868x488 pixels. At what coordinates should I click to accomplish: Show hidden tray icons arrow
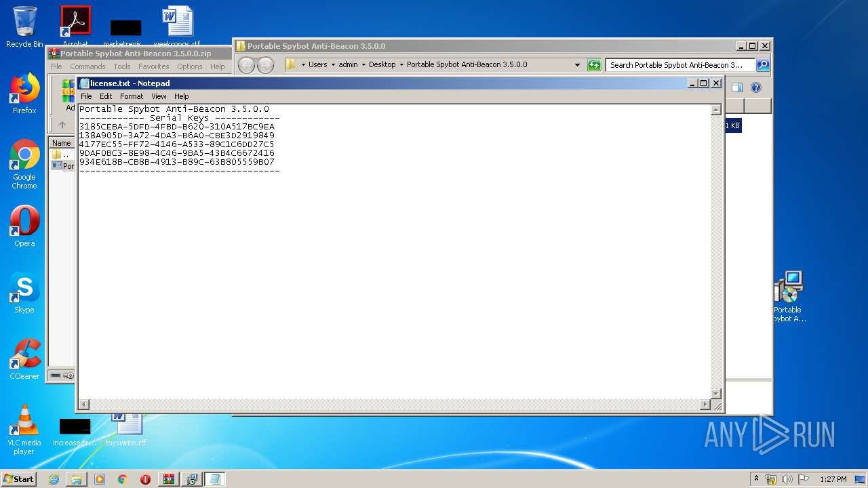[756, 479]
